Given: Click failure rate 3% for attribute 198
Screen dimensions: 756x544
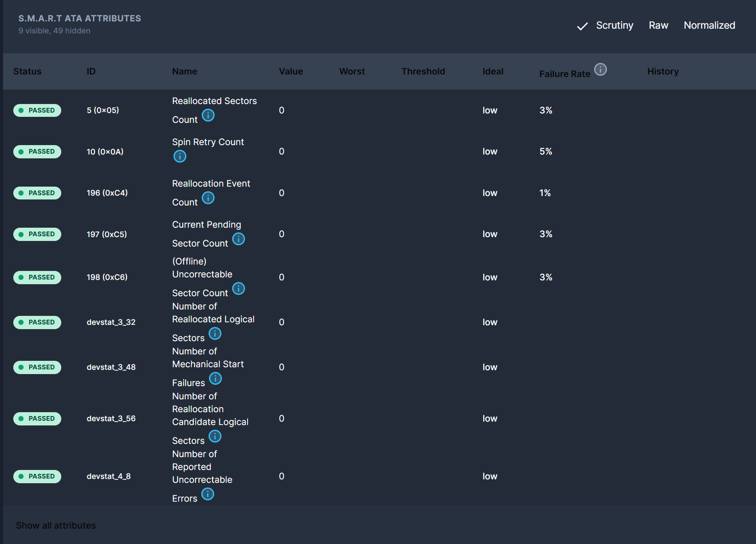Looking at the screenshot, I should pyautogui.click(x=546, y=277).
